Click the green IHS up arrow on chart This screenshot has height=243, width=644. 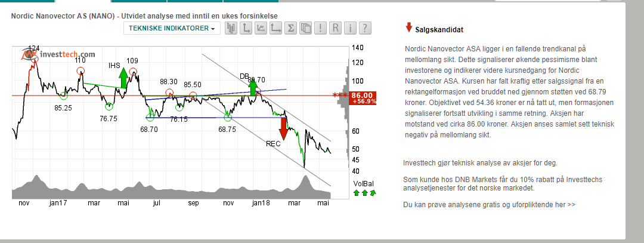[x=123, y=79]
